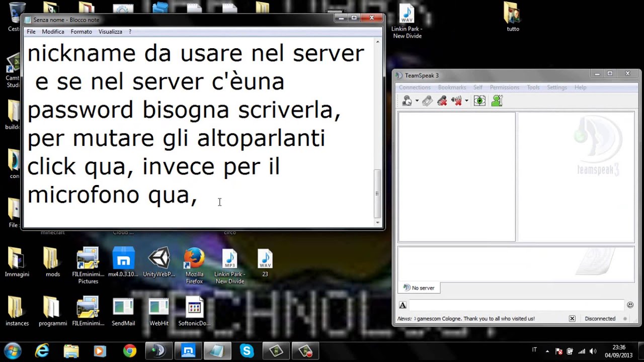Viewport: 644px width, 362px height.
Task: Open Internet Explorer from the taskbar
Action: point(42,350)
